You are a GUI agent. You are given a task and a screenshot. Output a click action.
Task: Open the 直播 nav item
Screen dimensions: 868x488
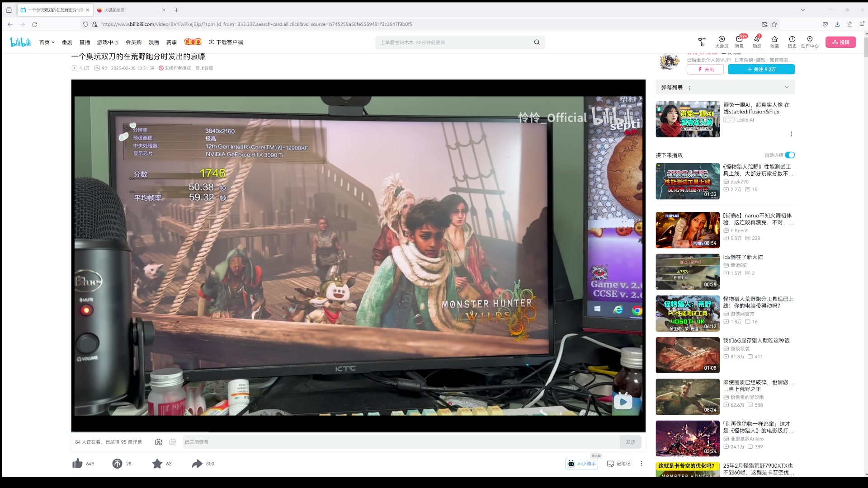point(85,42)
